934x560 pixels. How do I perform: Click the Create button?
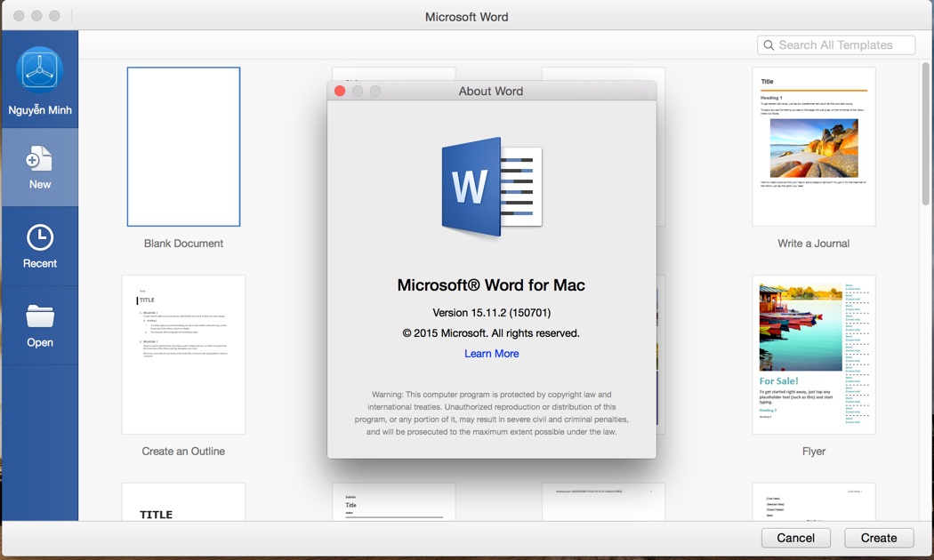click(879, 538)
